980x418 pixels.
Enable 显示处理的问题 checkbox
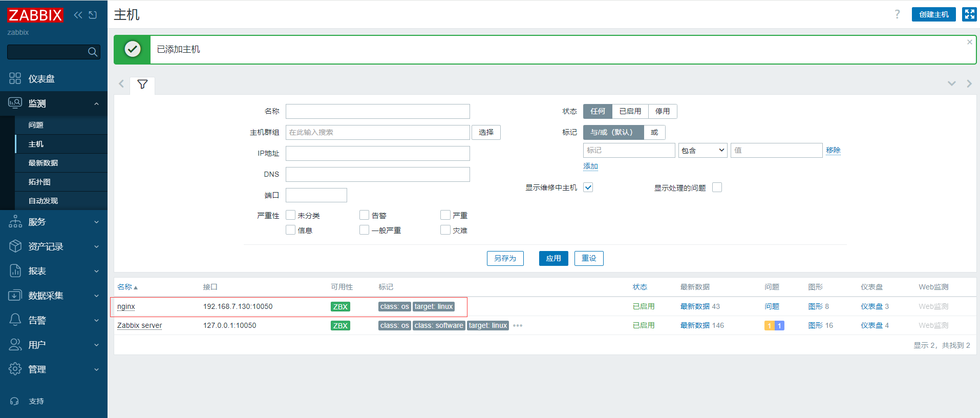click(717, 187)
